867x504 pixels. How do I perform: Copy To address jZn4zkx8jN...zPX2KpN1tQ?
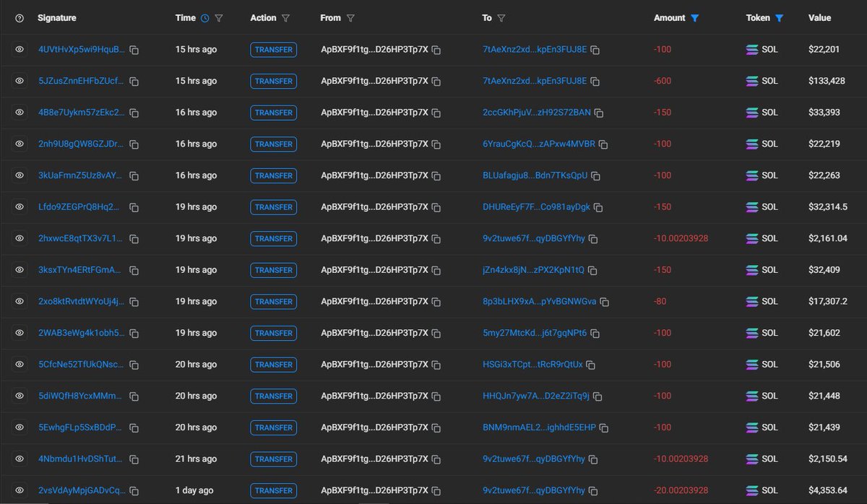coord(592,270)
